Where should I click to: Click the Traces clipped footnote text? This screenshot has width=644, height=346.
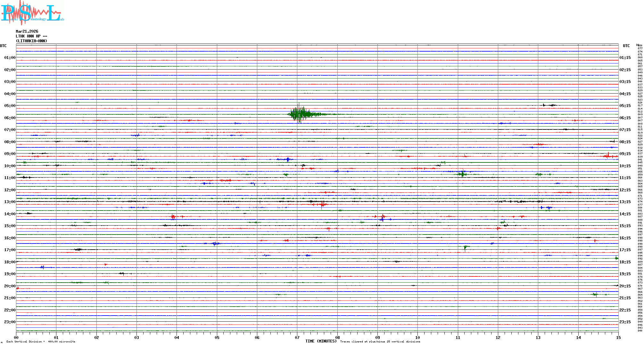(380, 342)
